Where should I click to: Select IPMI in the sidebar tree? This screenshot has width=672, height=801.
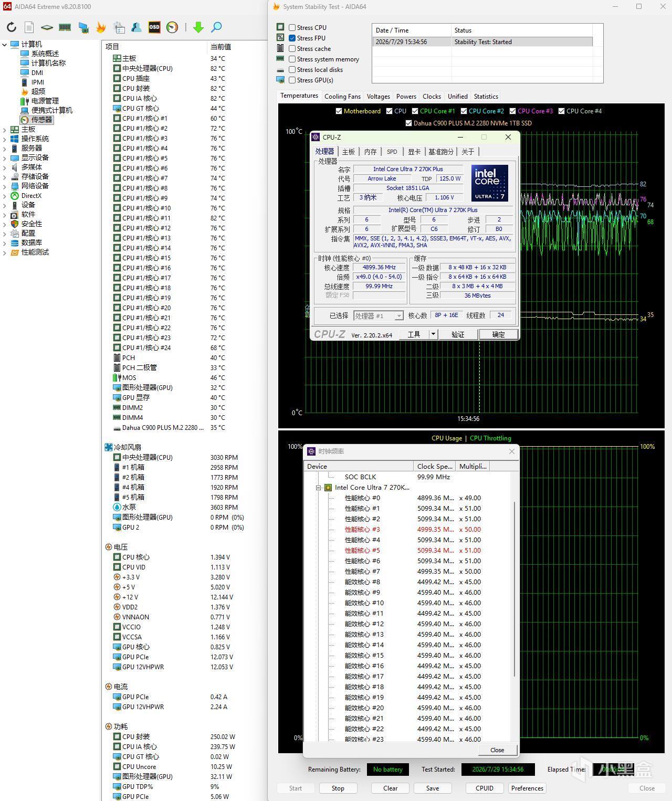coord(38,82)
